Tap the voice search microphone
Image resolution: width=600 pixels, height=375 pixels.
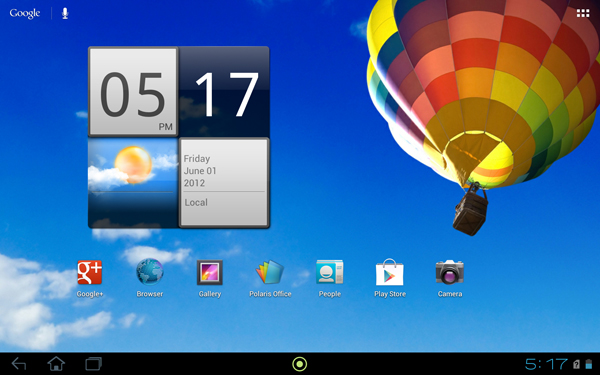tap(65, 13)
